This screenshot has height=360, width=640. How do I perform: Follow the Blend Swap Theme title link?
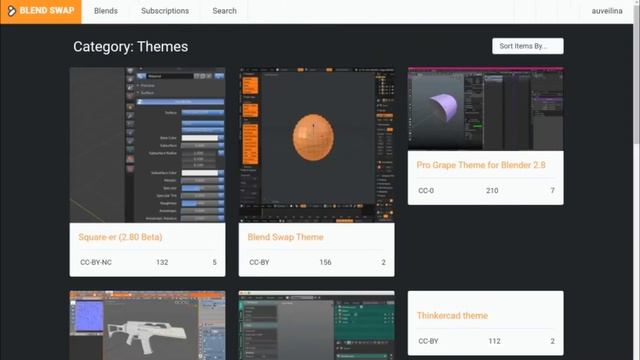coord(285,237)
